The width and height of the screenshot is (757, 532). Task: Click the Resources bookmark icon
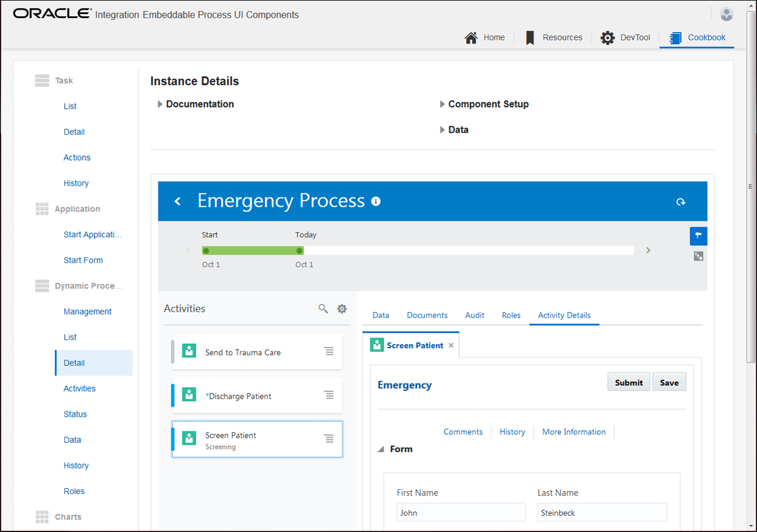coord(530,38)
